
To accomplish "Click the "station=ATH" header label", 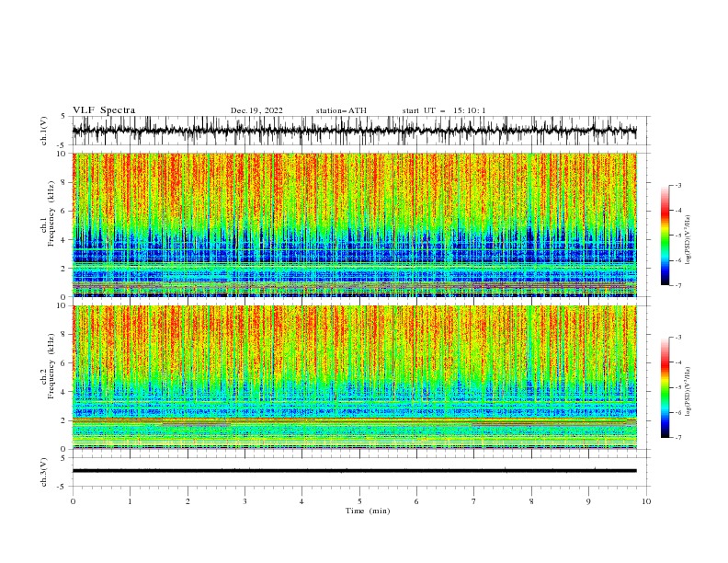I will (341, 110).
